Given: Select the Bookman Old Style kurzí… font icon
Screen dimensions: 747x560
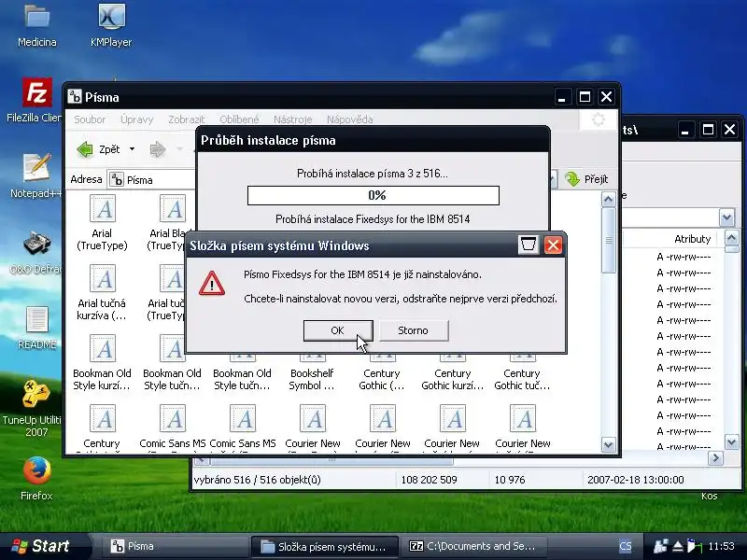Looking at the screenshot, I should (103, 348).
